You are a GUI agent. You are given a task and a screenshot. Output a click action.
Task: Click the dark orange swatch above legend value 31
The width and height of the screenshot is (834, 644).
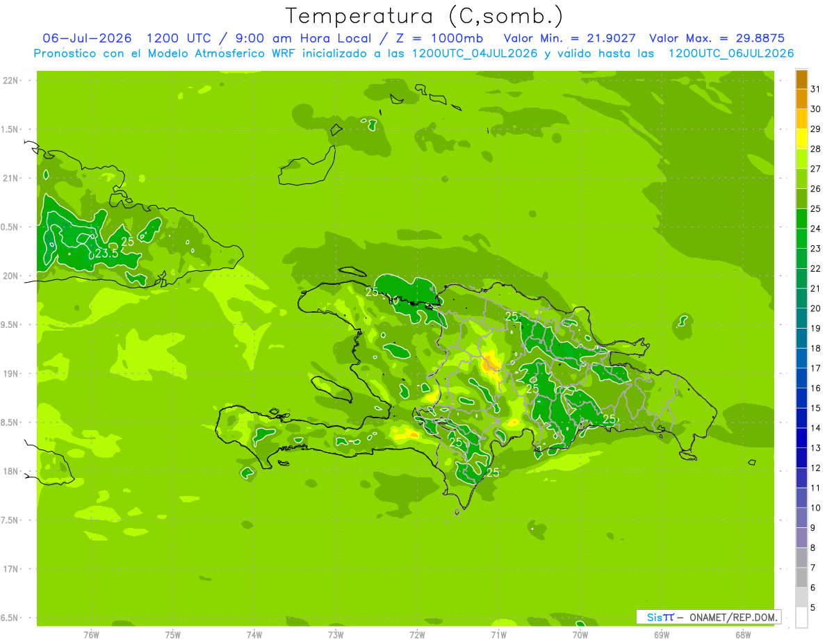(801, 79)
